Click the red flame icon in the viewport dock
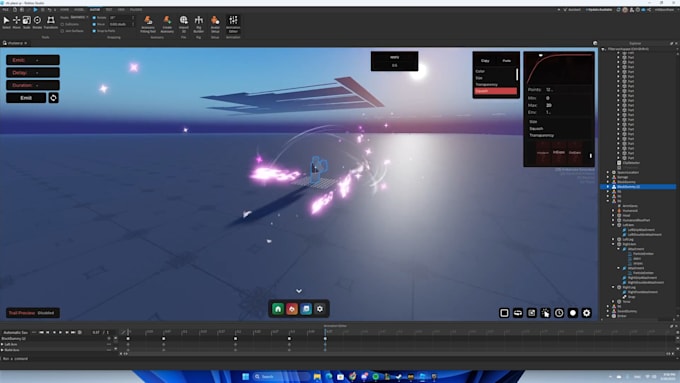The image size is (680, 383). [292, 309]
